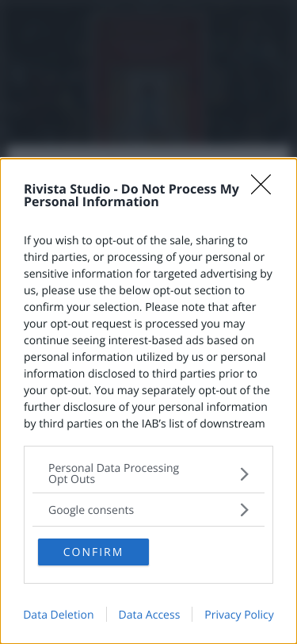Select the Google consents row label

(x=91, y=510)
